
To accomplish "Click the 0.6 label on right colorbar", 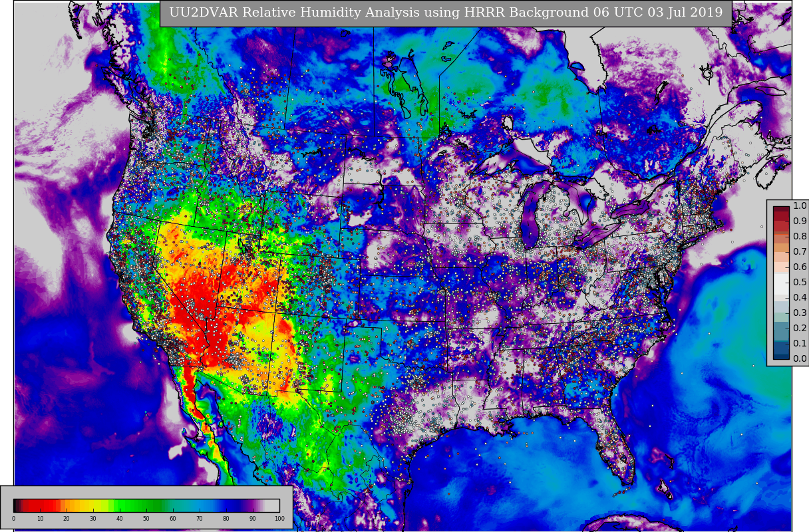I will coord(799,267).
